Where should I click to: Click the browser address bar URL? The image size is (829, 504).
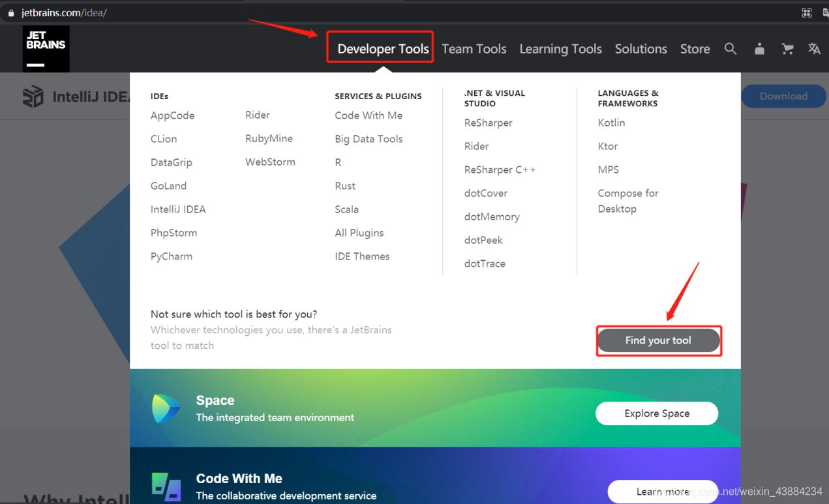(64, 13)
